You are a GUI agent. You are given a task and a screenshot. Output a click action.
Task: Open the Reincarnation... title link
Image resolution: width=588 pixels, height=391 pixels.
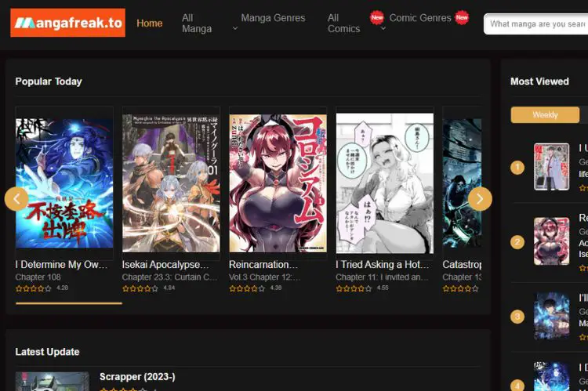(x=263, y=265)
